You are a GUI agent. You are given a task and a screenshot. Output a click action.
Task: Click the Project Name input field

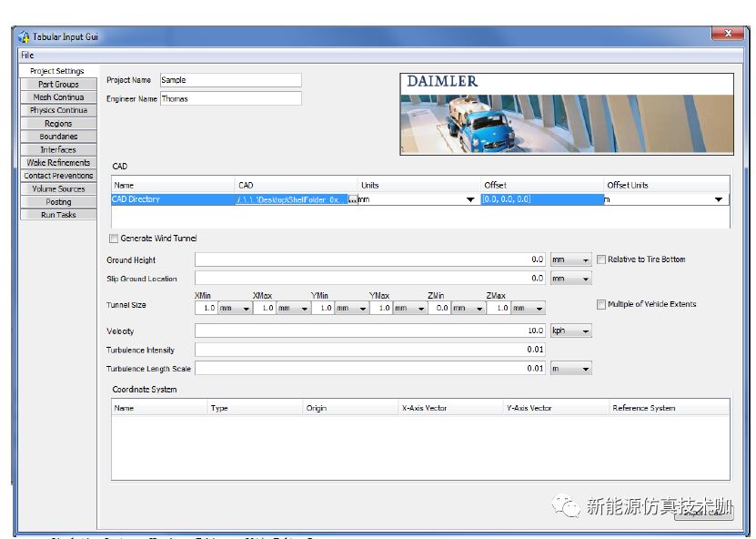(x=230, y=80)
